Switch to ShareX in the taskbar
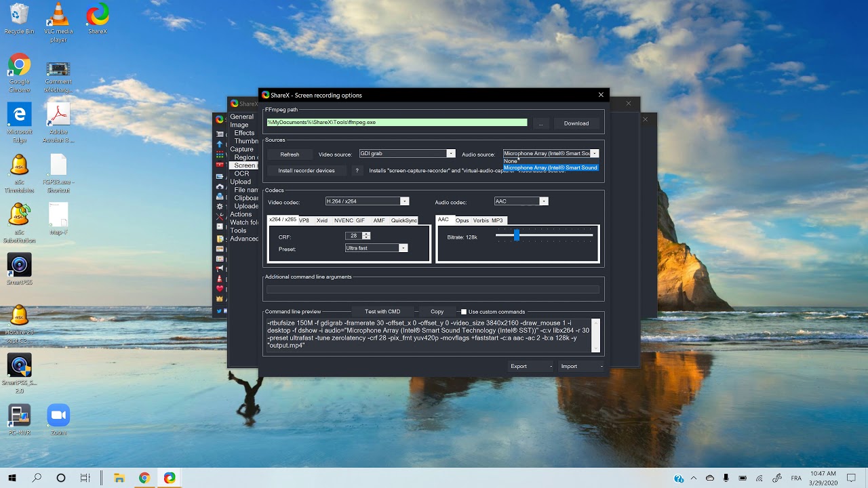 point(169,478)
